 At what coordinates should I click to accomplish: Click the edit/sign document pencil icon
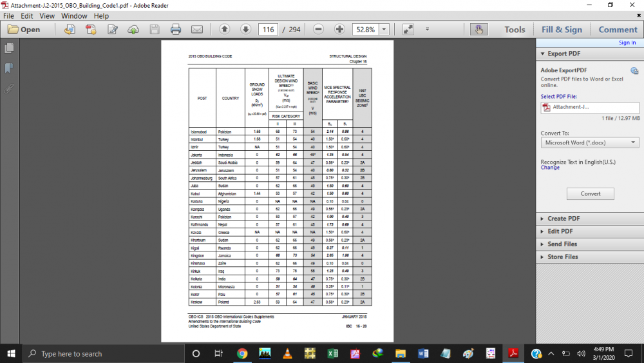point(112,30)
